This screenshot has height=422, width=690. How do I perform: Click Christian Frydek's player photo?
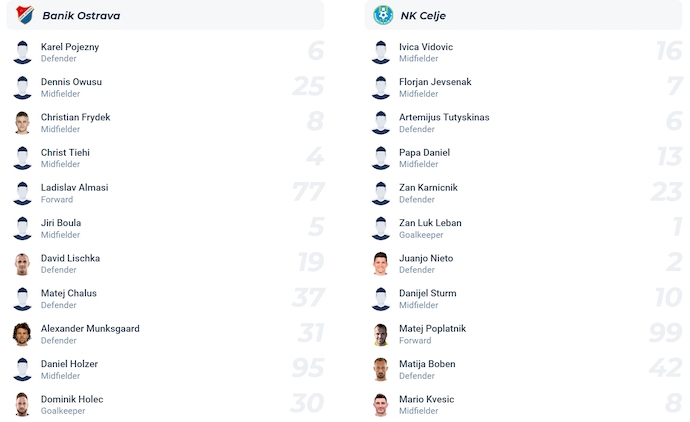click(x=23, y=123)
